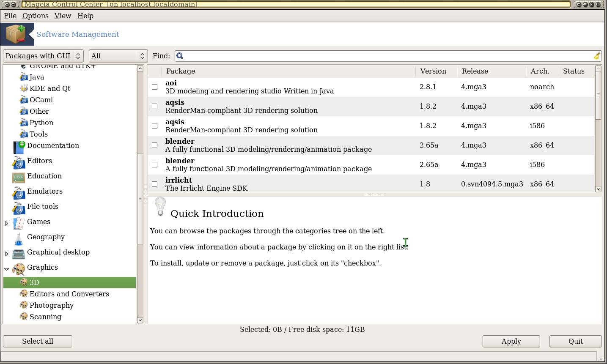Tick the aqsis i586 package checkbox
The image size is (607, 364).
[x=154, y=126]
